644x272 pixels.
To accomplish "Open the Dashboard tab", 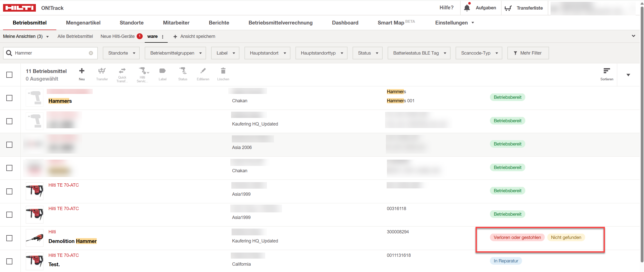I will click(x=345, y=23).
